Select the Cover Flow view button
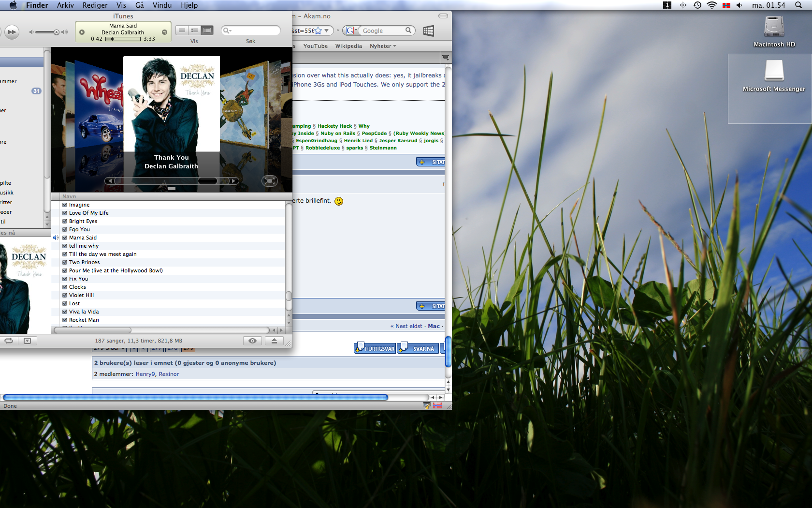The width and height of the screenshot is (812, 508). coord(207,30)
